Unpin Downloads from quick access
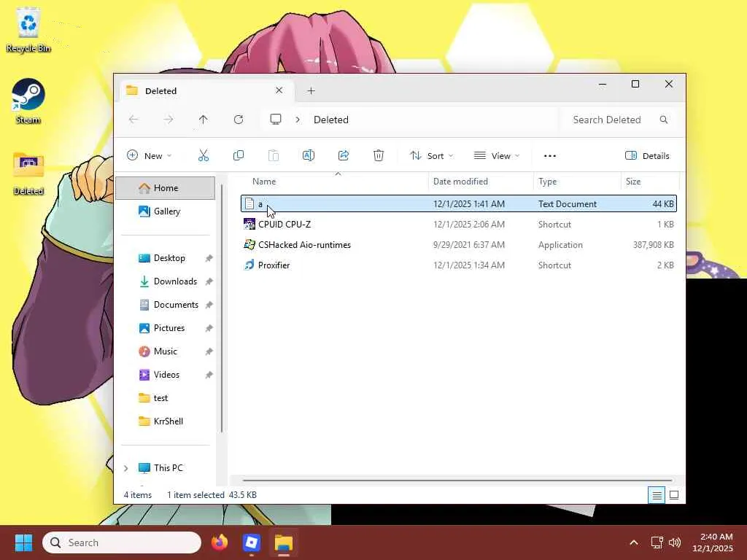This screenshot has width=747, height=560. click(x=209, y=281)
